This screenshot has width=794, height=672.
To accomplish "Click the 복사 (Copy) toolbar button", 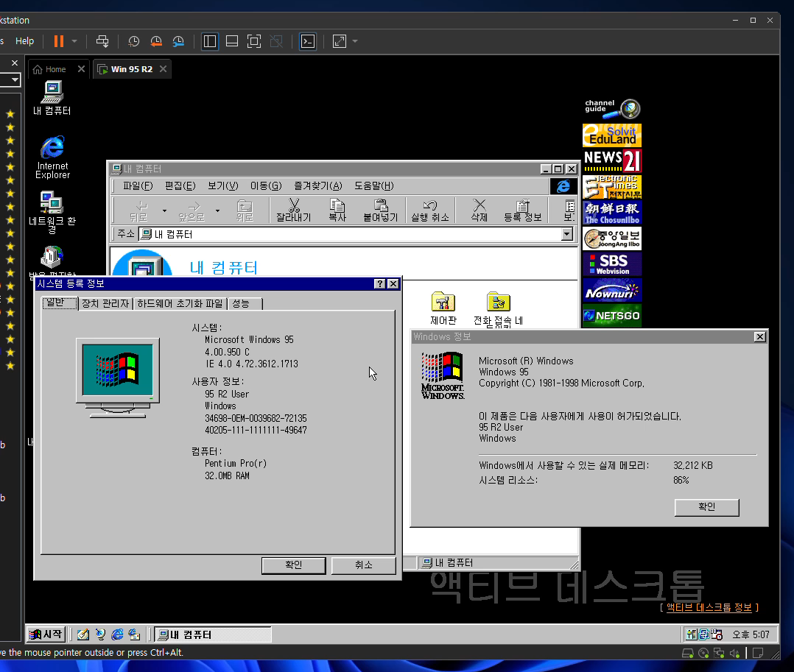I will (x=337, y=211).
